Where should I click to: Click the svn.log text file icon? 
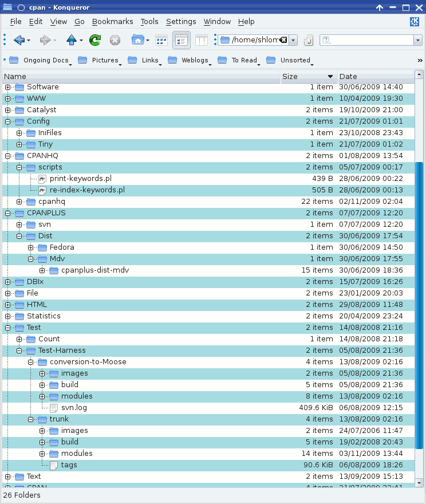point(54,408)
